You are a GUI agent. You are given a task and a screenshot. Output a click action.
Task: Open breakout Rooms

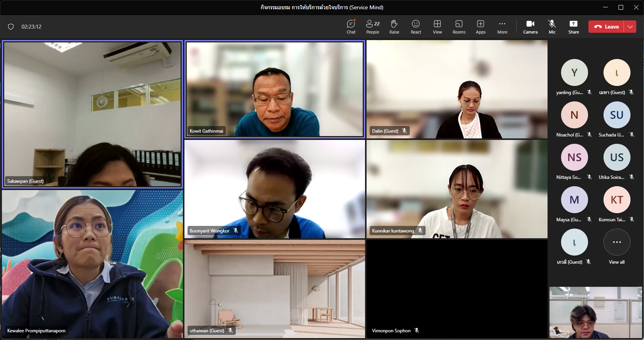[459, 27]
